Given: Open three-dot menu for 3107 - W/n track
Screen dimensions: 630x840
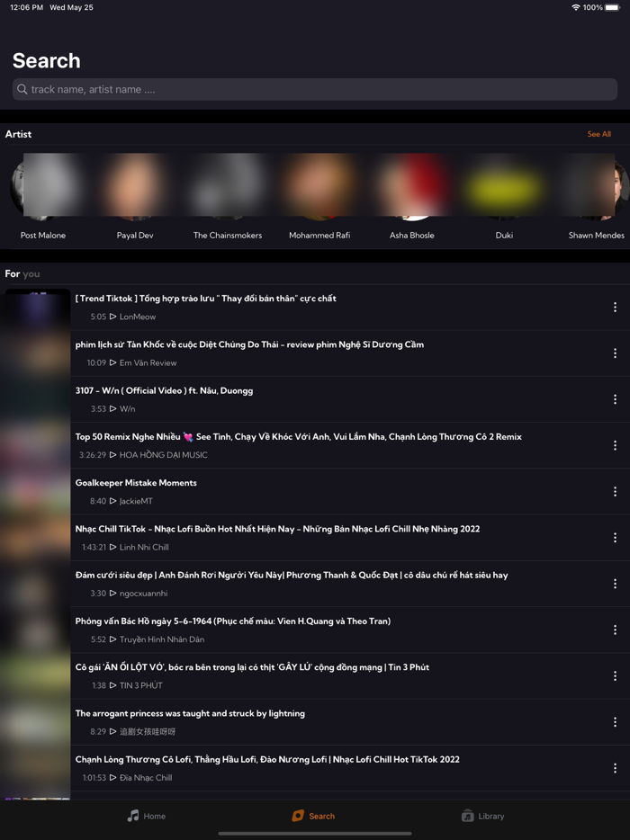Looking at the screenshot, I should (x=615, y=399).
